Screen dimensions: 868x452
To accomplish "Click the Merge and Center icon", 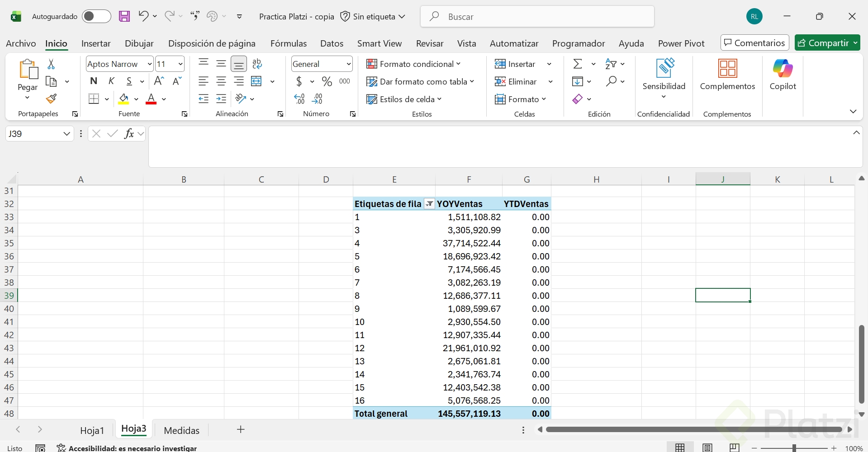I will point(256,81).
